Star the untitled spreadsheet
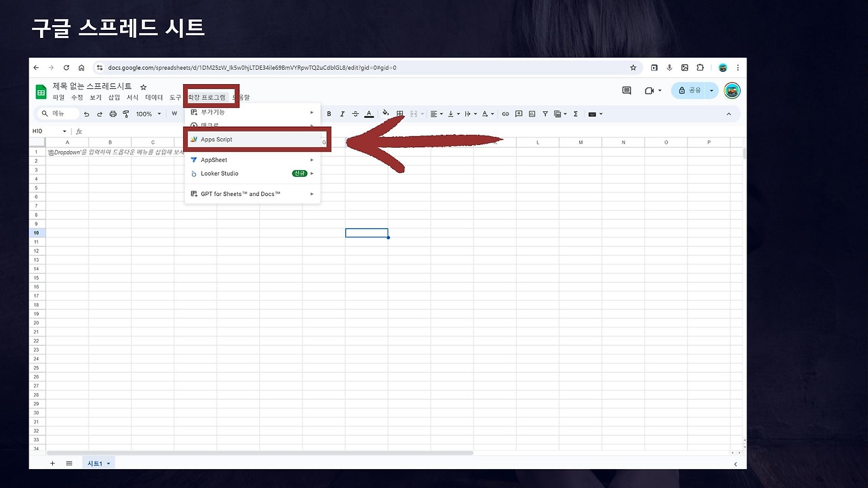Screen dimensions: 868x488 click(143, 87)
